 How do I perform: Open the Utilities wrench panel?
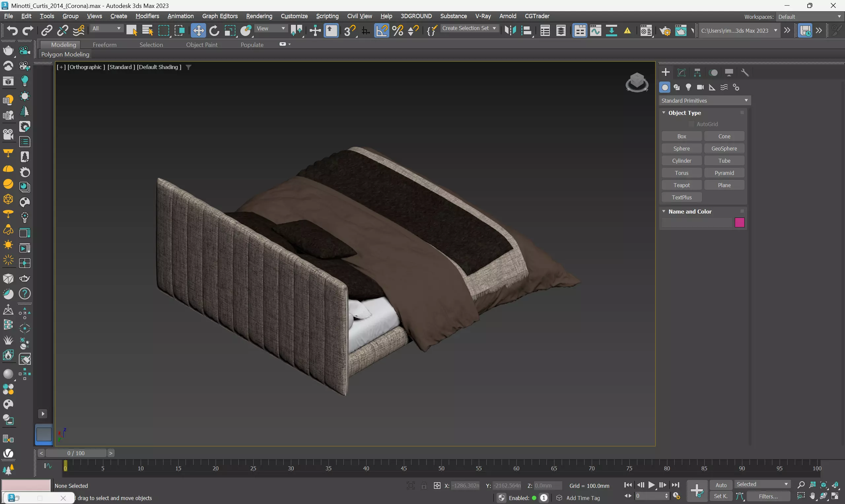[745, 72]
